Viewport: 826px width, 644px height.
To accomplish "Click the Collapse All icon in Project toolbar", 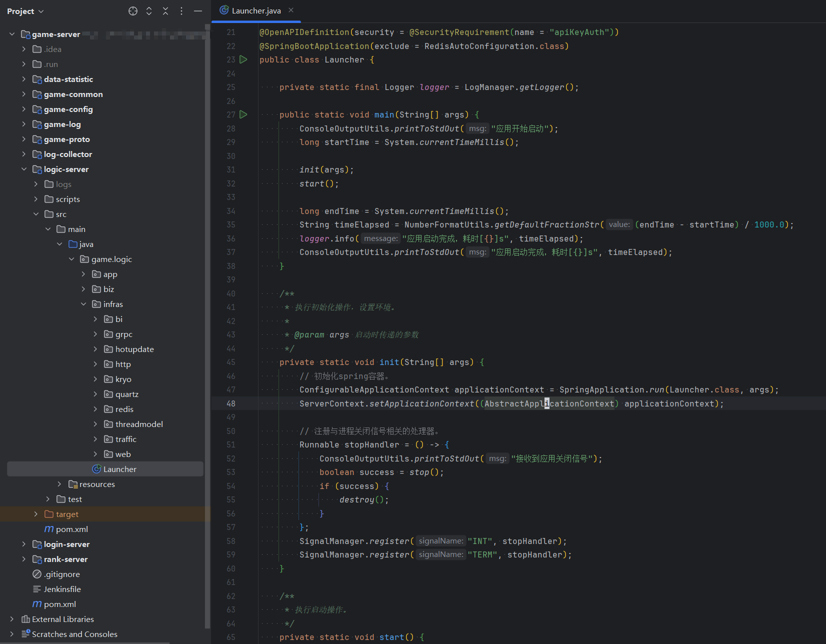I will point(165,11).
